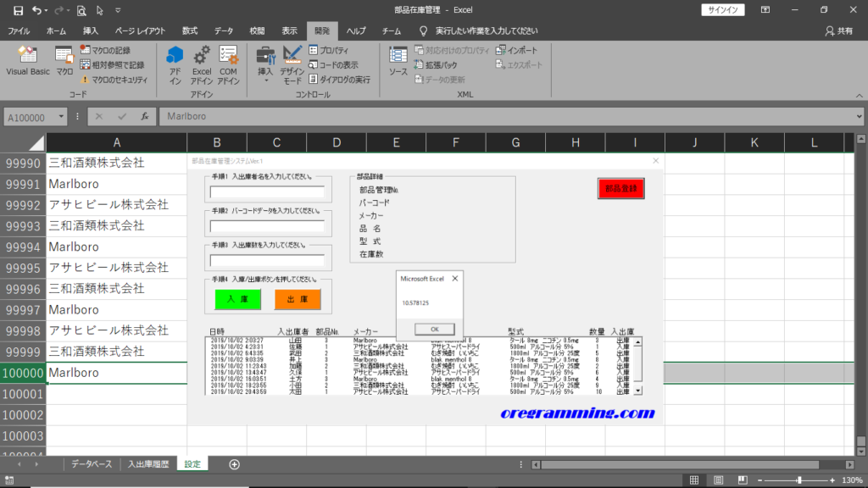Screen dimensions: 868x488
Task: Toggle デザインモード design mode
Action: point(292,64)
